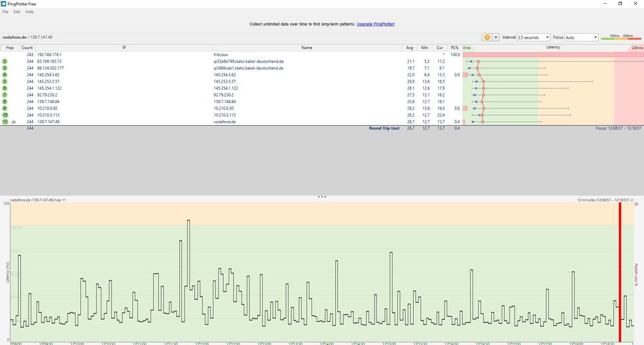Image resolution: width=644 pixels, height=345 pixels.
Task: Select the green hop 9 circle icon
Action: tap(5, 108)
